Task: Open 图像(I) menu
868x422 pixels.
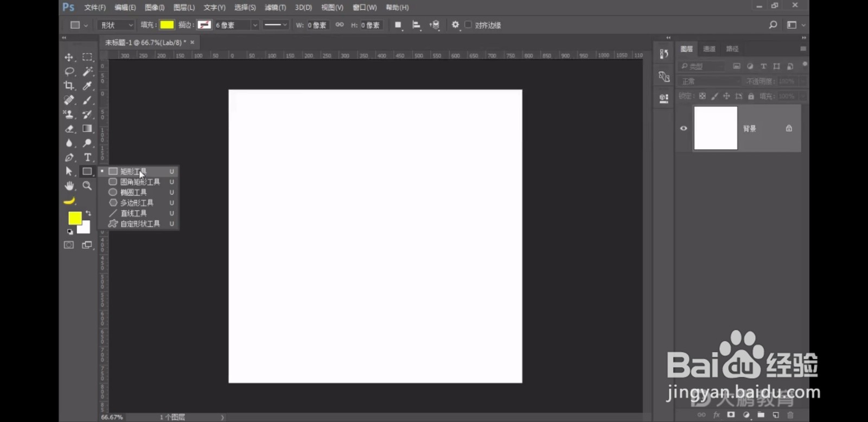Action: pos(155,8)
